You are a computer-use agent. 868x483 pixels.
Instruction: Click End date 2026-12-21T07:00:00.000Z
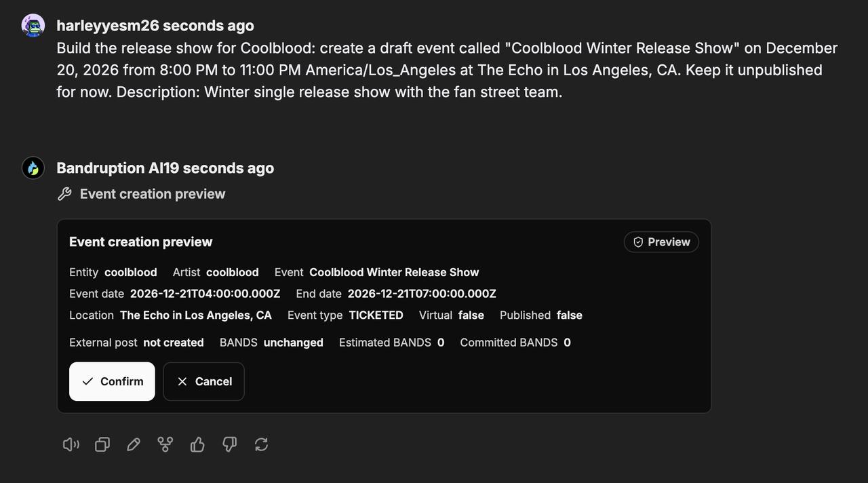(x=422, y=294)
